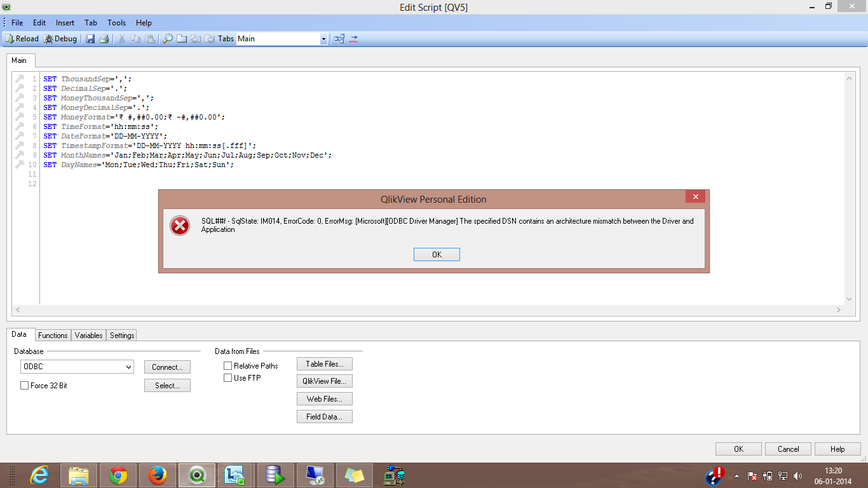
Task: Open the Help menu
Action: click(144, 22)
